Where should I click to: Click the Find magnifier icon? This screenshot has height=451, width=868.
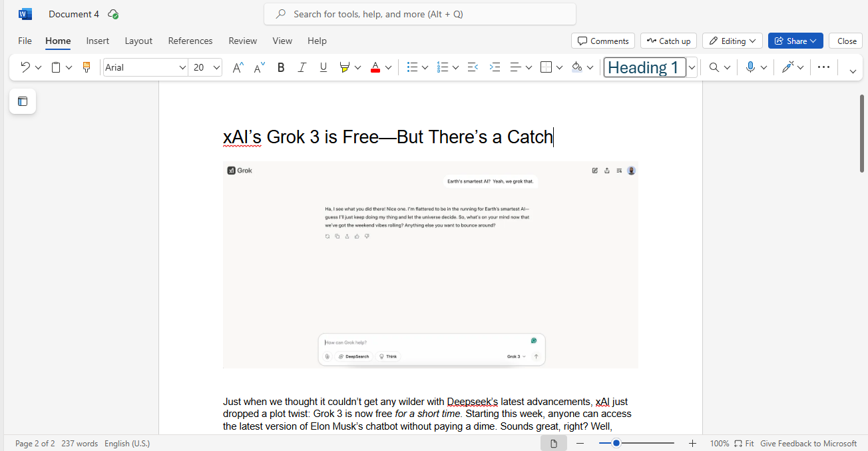tap(714, 67)
